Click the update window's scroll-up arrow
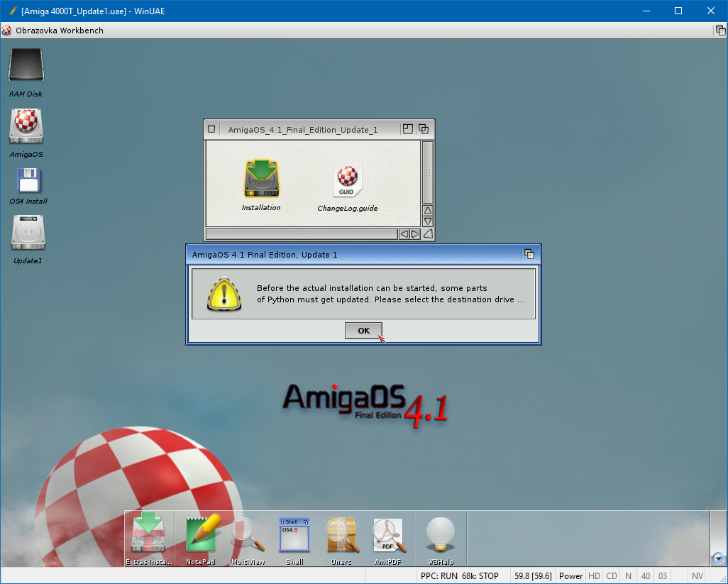 point(428,211)
